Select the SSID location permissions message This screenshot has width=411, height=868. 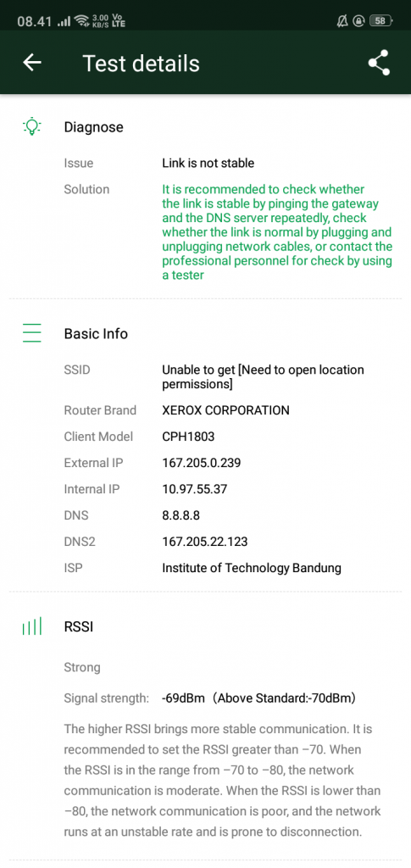point(263,376)
